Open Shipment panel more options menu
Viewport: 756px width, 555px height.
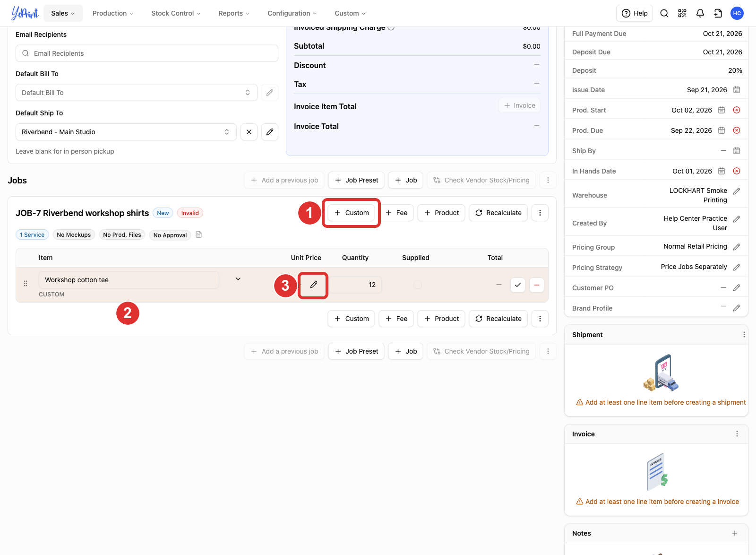click(x=744, y=335)
